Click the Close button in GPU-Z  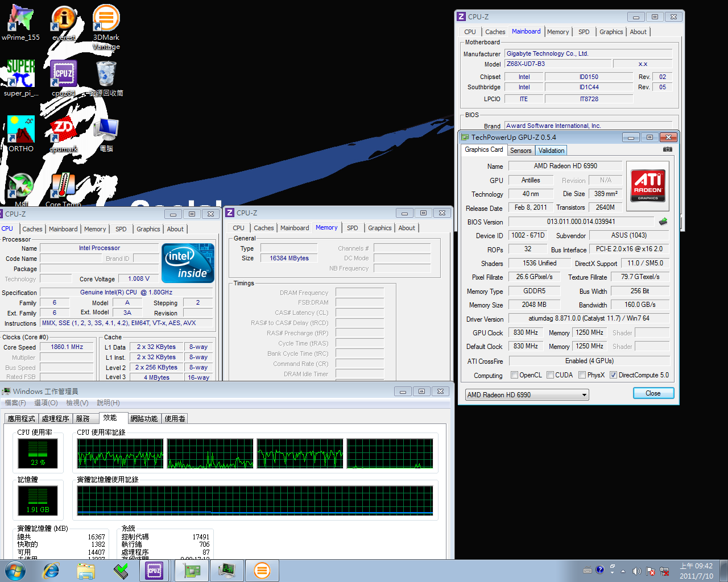653,393
